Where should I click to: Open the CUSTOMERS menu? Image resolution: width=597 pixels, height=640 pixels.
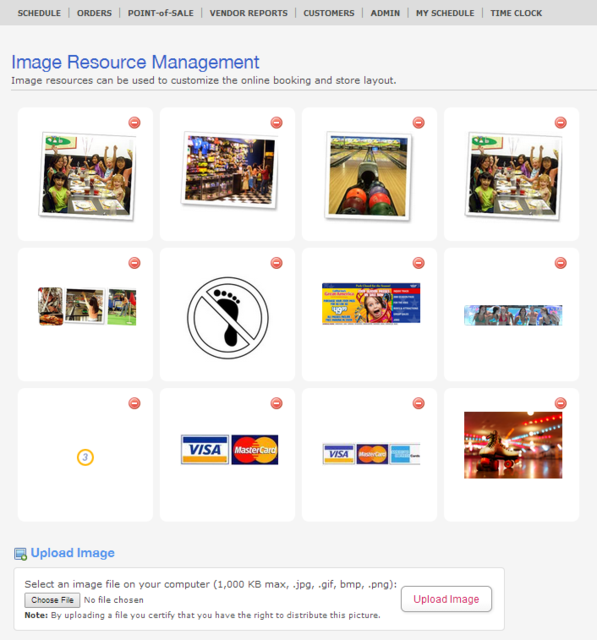329,13
